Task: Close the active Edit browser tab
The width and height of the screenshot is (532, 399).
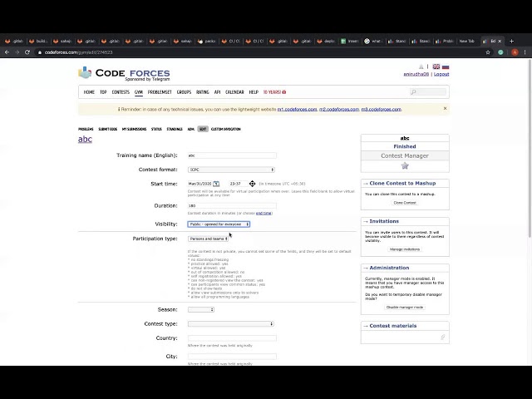Action: [500, 41]
